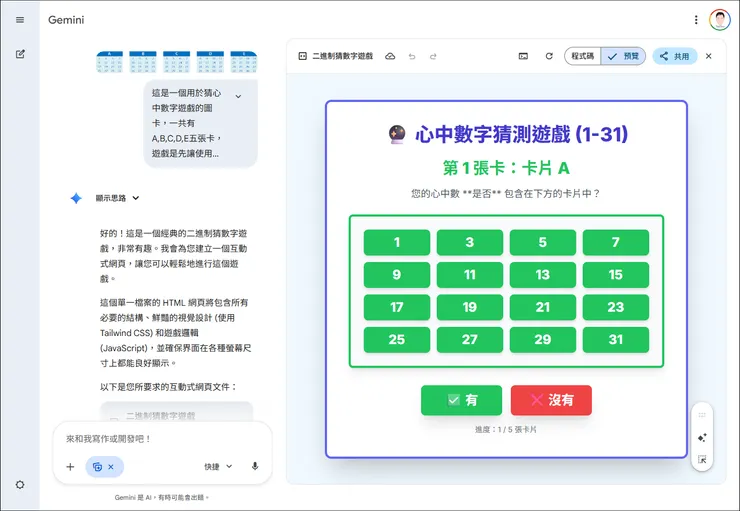The height and width of the screenshot is (511, 740).
Task: Close the canvas panel
Action: (708, 56)
